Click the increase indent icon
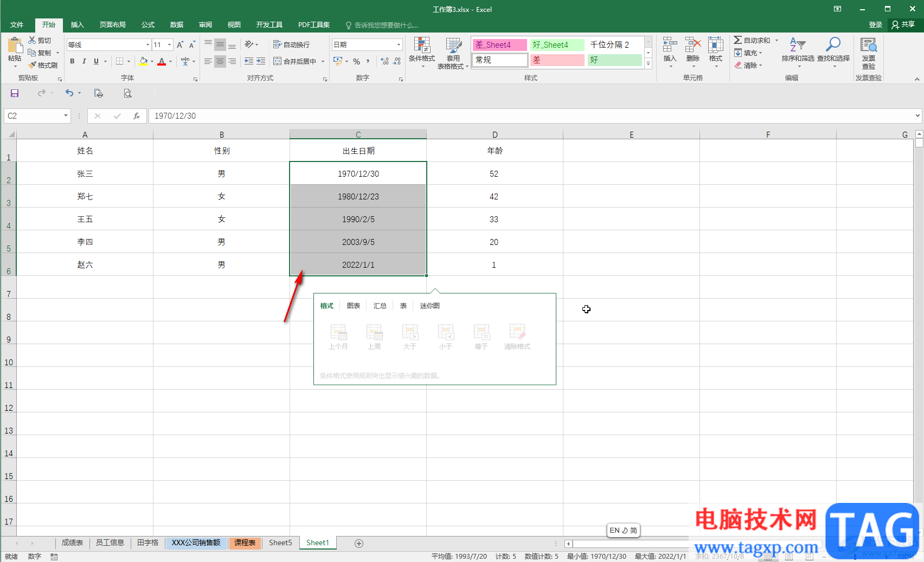Image resolution: width=924 pixels, height=562 pixels. tap(261, 61)
